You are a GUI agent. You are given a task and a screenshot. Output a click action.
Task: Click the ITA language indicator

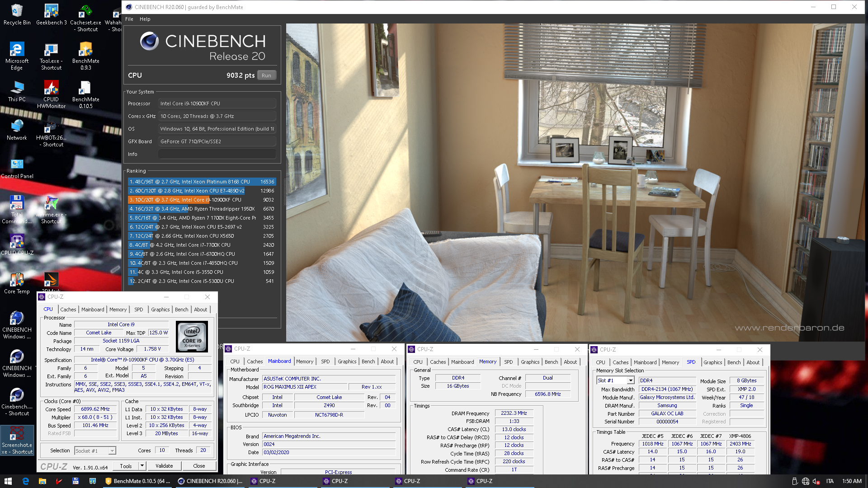click(x=830, y=481)
